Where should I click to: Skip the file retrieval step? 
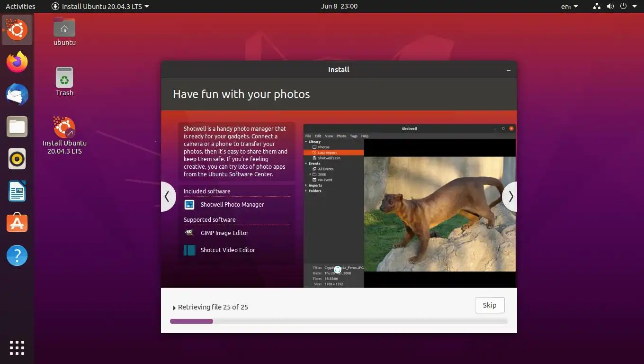[x=490, y=305]
